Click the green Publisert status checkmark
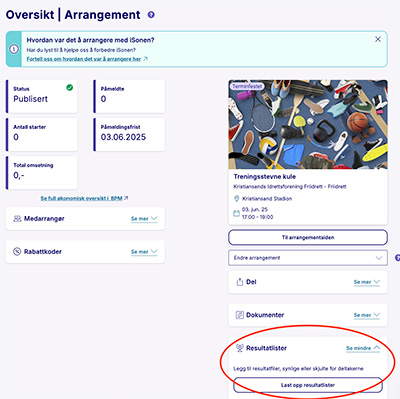 (x=70, y=88)
